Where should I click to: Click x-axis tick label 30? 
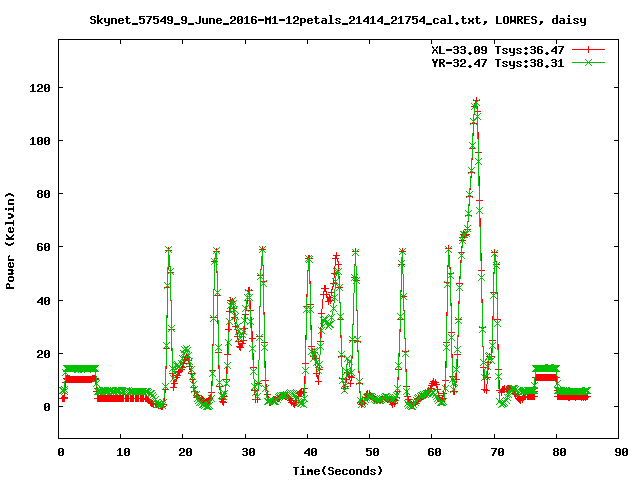[248, 452]
